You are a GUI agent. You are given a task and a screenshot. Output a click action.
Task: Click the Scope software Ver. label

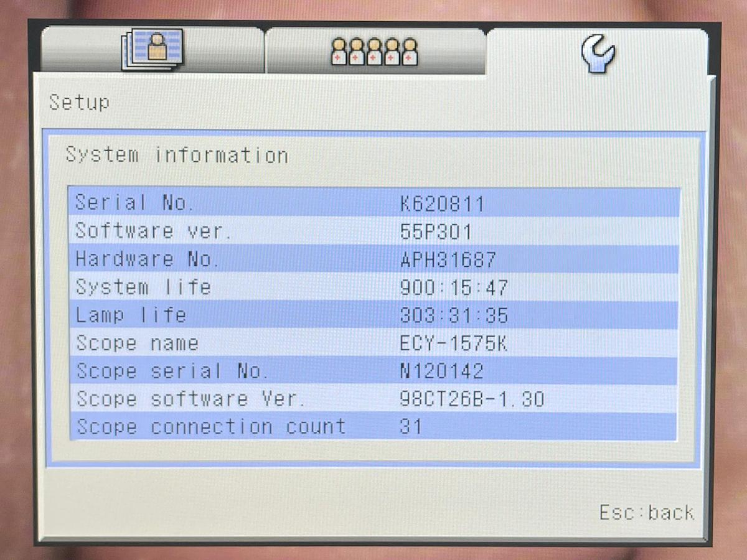pyautogui.click(x=190, y=399)
